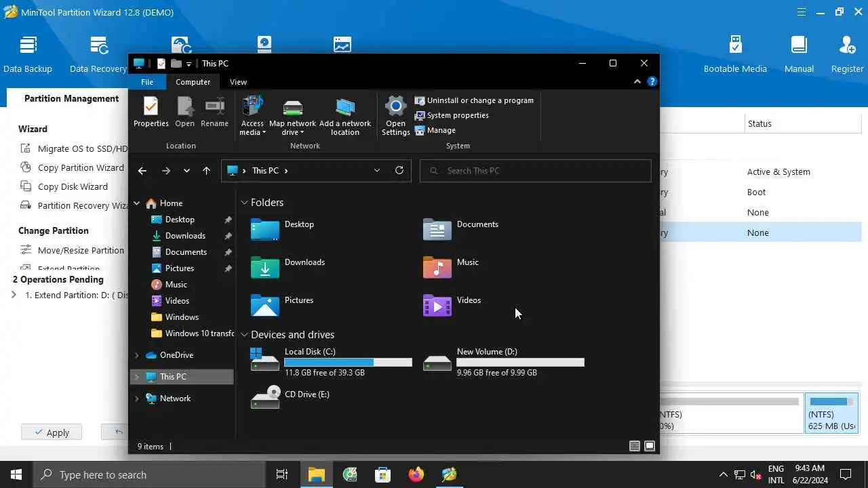868x488 pixels.
Task: Open Firefox from the taskbar
Action: point(416,474)
